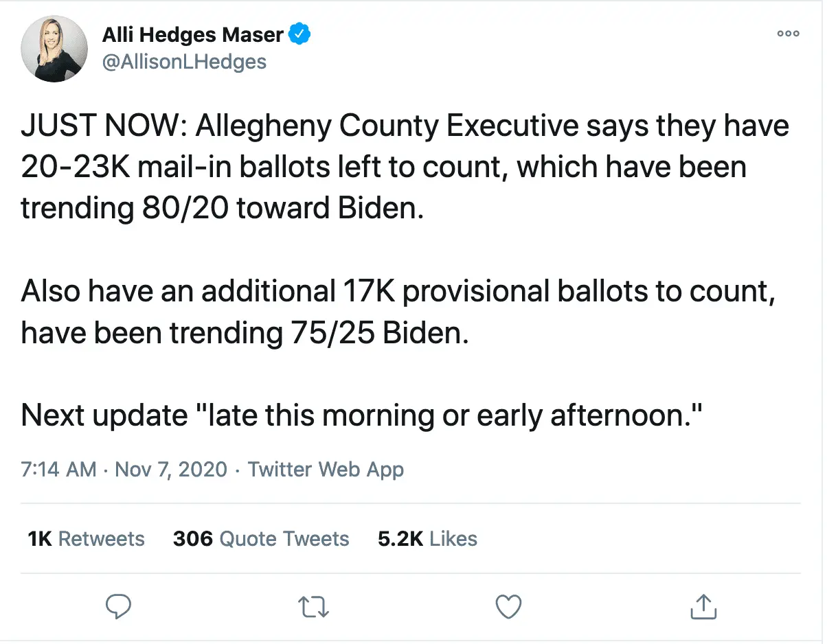Like the tweet with the heart icon
Viewport: 827px width, 644px height.
(x=508, y=606)
